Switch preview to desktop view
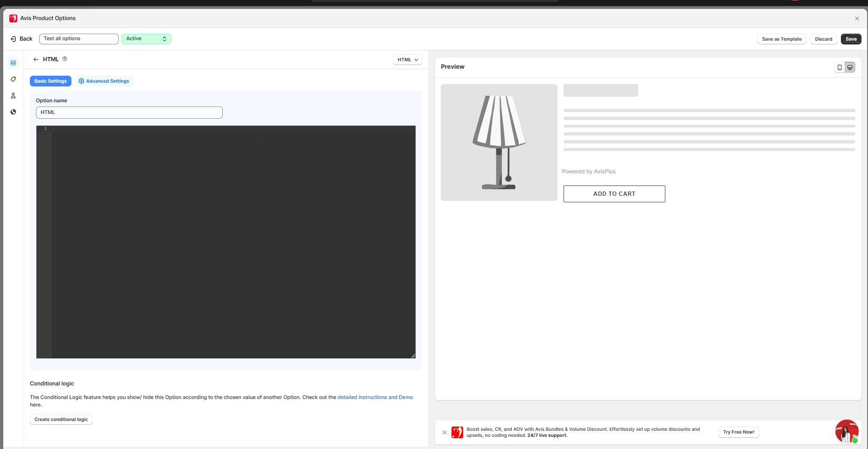 coord(850,67)
